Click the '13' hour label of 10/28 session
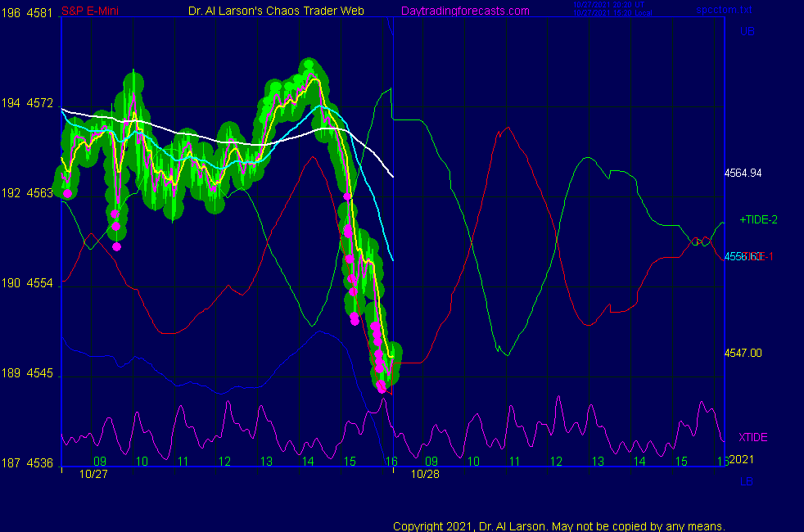This screenshot has width=804, height=532. click(598, 462)
